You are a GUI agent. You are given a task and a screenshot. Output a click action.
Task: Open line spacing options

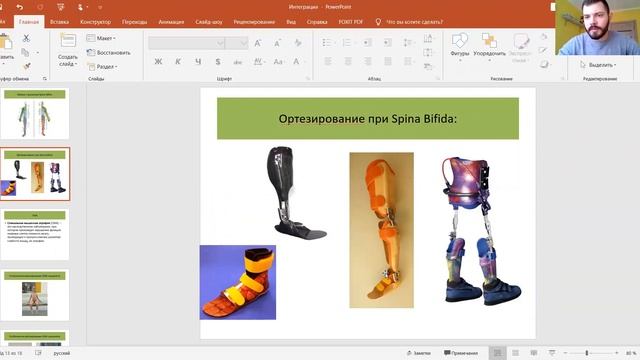[x=408, y=42]
